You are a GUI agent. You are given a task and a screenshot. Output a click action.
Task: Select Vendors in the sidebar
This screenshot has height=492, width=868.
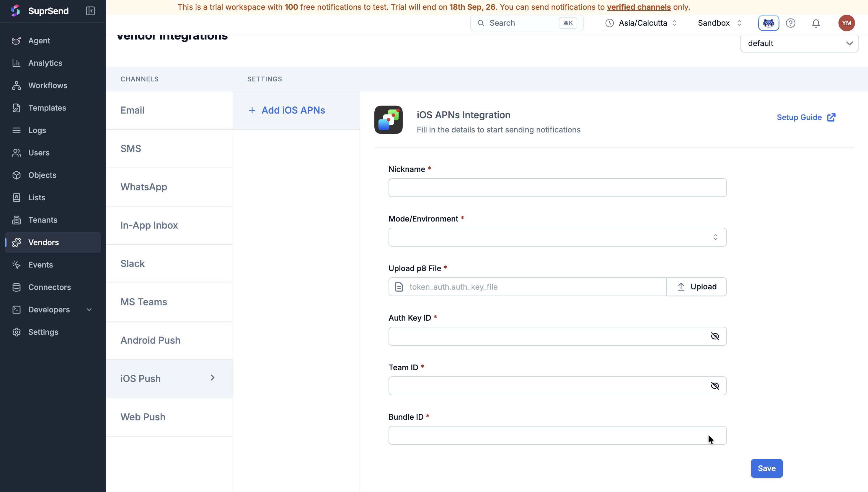tap(53, 242)
